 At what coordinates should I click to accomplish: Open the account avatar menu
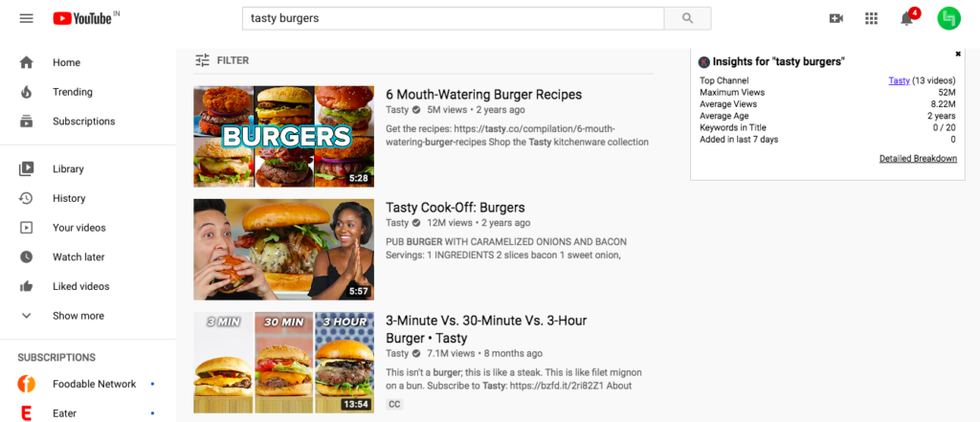coord(948,18)
